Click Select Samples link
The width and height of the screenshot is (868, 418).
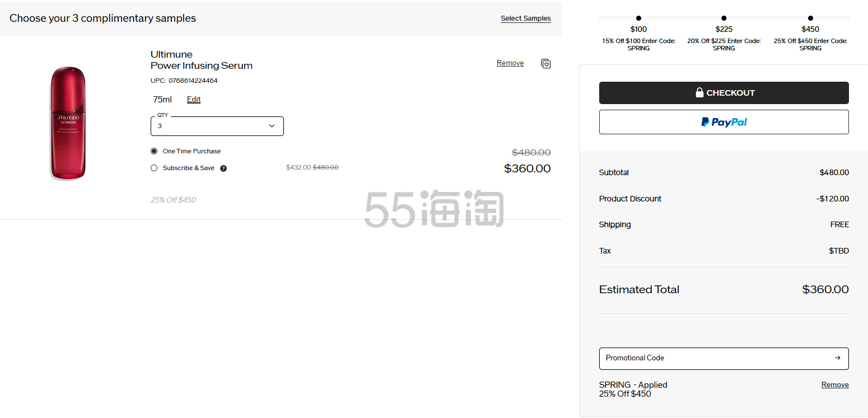coord(525,18)
